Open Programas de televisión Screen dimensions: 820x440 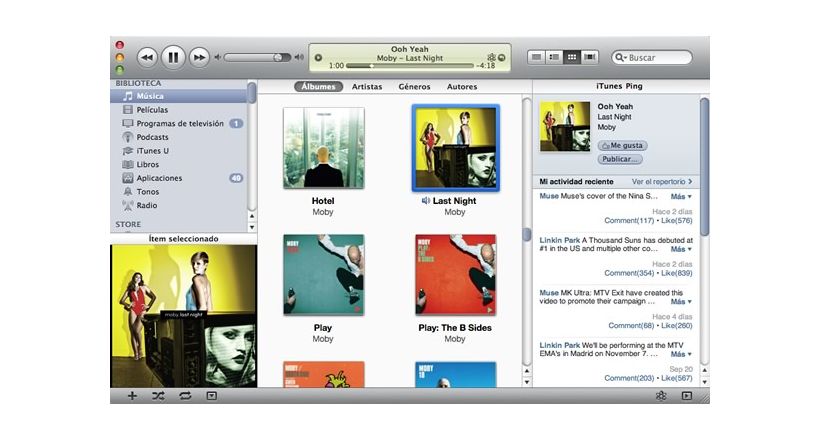[x=178, y=123]
